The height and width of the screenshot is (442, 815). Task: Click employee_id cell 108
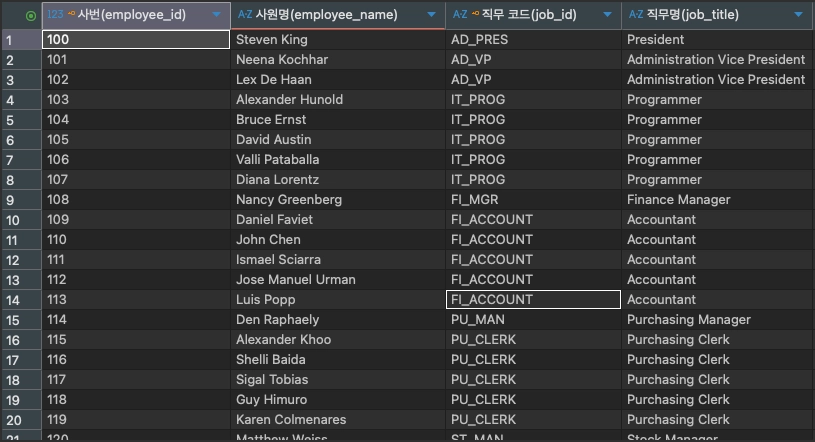coord(136,200)
